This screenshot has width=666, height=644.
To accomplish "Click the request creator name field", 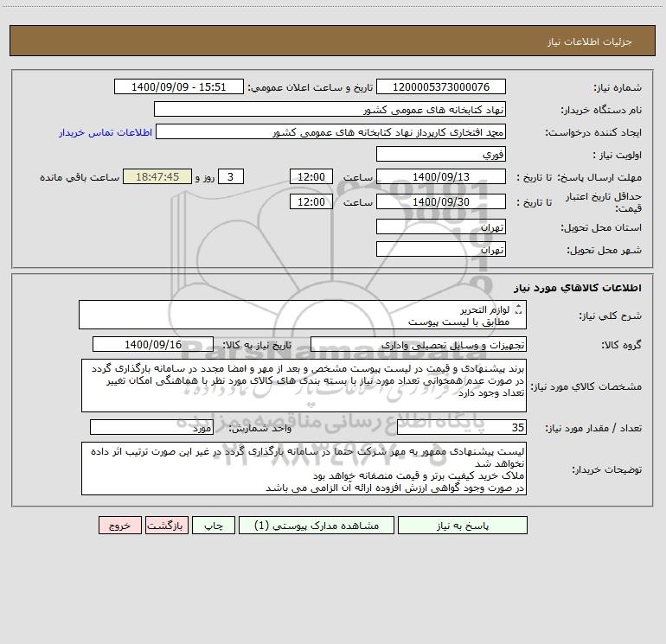I will [x=330, y=131].
